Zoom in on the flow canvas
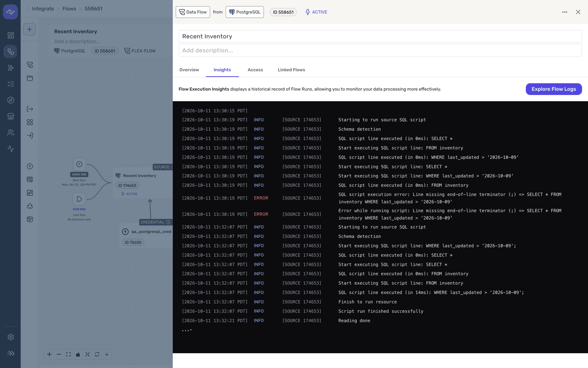This screenshot has height=368, width=588. coord(49,354)
